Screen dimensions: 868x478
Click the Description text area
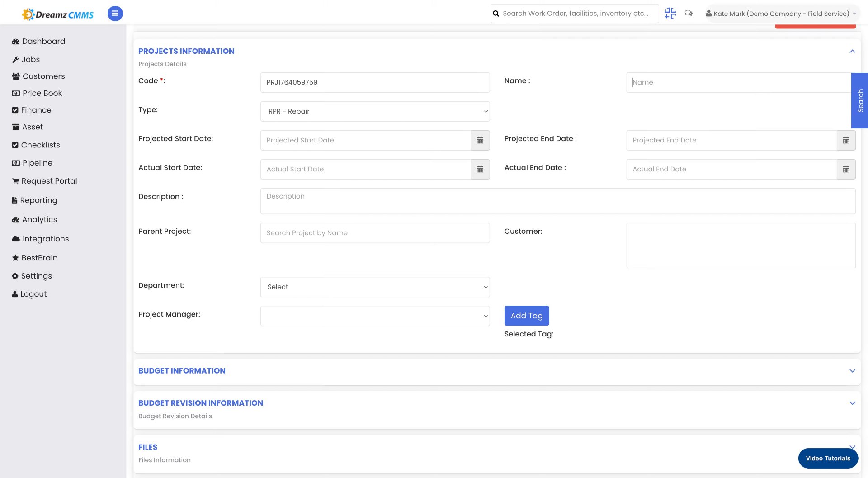pos(558,201)
